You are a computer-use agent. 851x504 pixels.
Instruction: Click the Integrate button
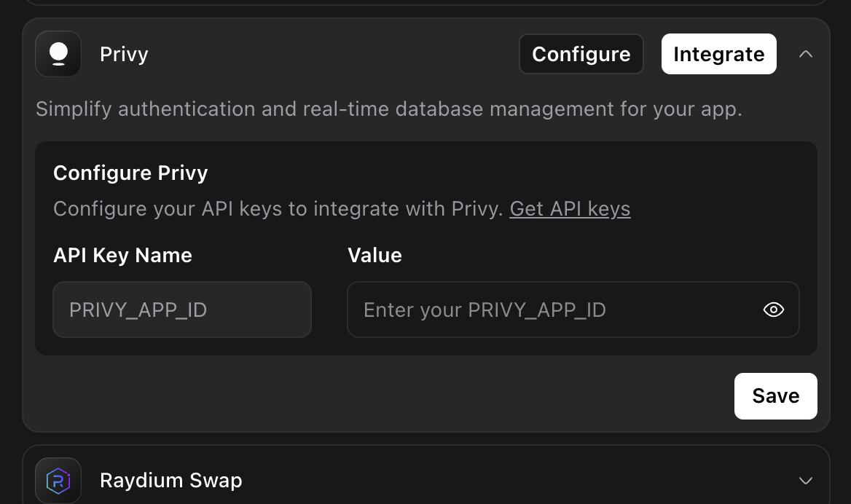click(x=718, y=53)
